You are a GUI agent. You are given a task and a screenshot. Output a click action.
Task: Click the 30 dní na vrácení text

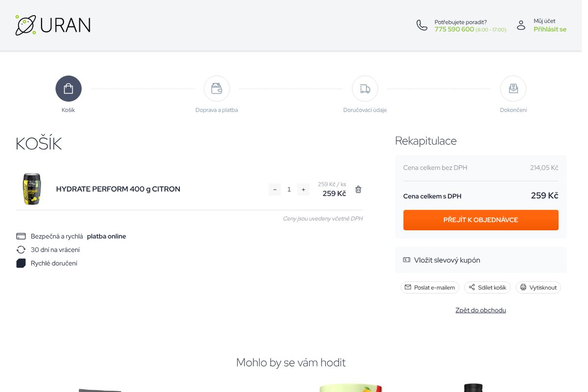(x=55, y=250)
